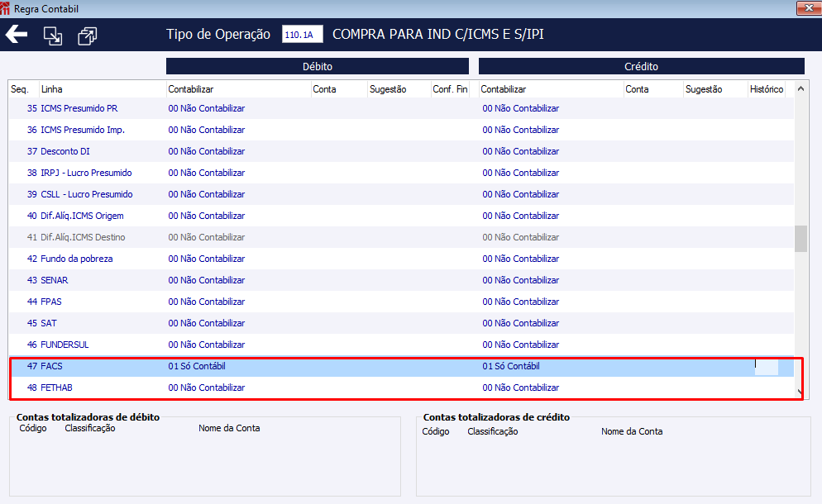Select row 43 SENAR
The width and height of the screenshot is (822, 504).
click(401, 280)
